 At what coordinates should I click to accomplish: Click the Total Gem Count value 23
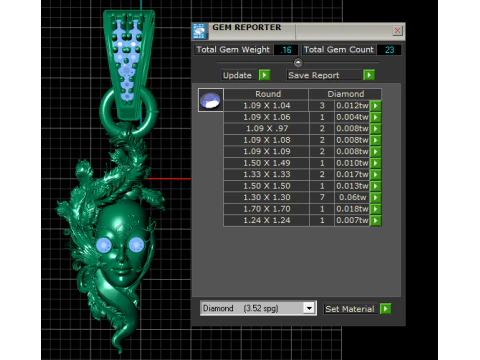(x=389, y=50)
